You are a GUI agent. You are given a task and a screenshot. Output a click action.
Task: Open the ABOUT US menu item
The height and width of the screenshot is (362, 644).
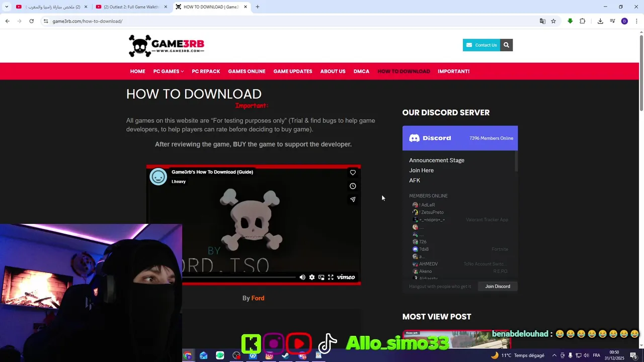(x=333, y=71)
